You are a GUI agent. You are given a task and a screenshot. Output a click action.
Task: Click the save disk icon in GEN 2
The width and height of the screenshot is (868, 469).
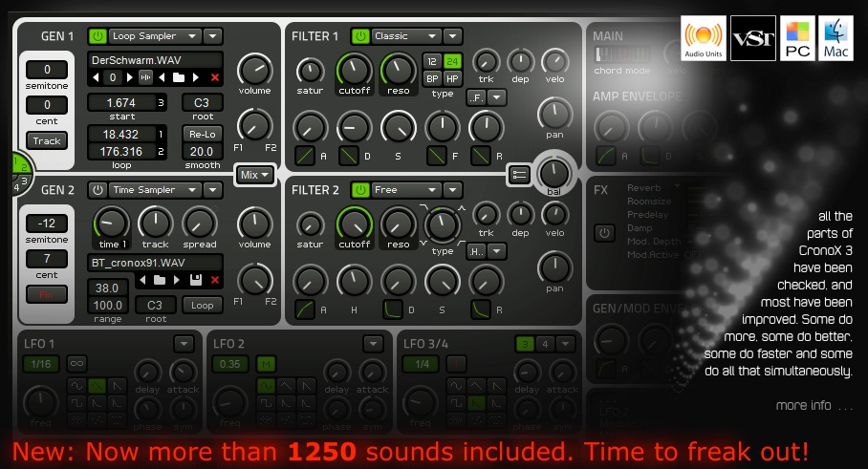[x=196, y=280]
